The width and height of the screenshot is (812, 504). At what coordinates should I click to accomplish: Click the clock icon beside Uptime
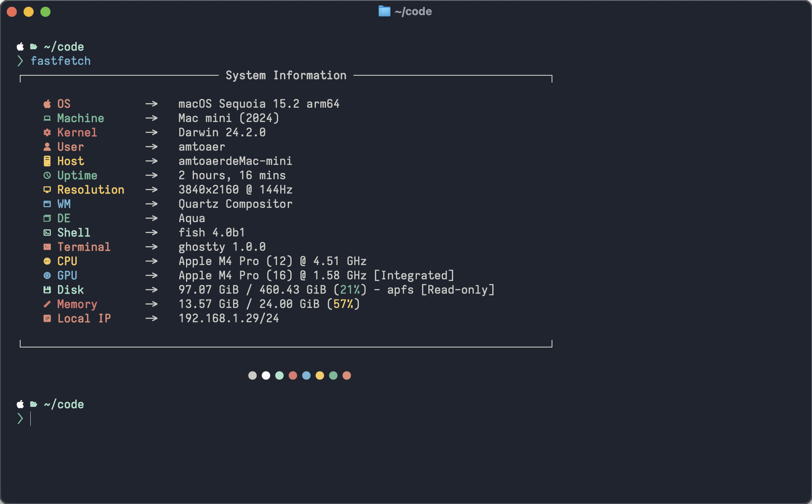47,175
